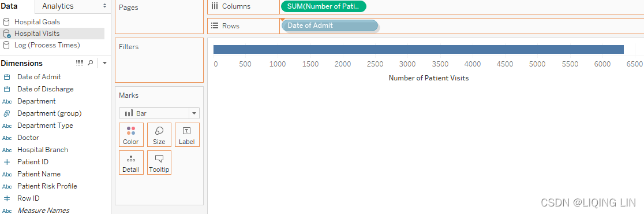Click the Rows shelf icon
The image size is (644, 214).
[215, 25]
